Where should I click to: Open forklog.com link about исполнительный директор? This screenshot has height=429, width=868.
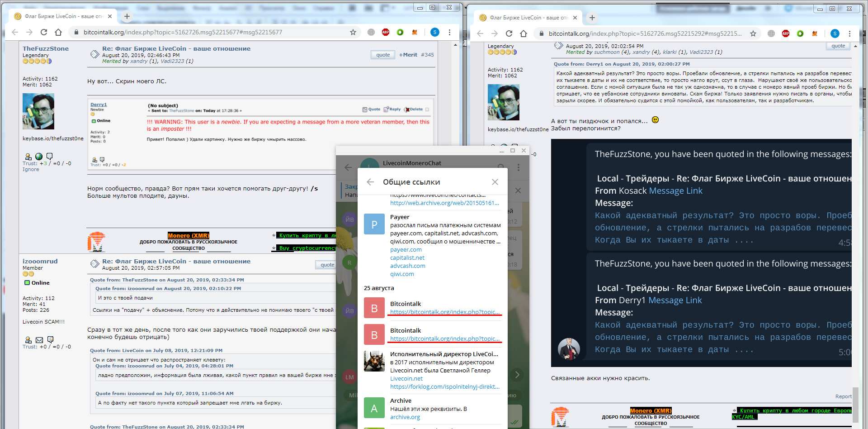tap(445, 387)
